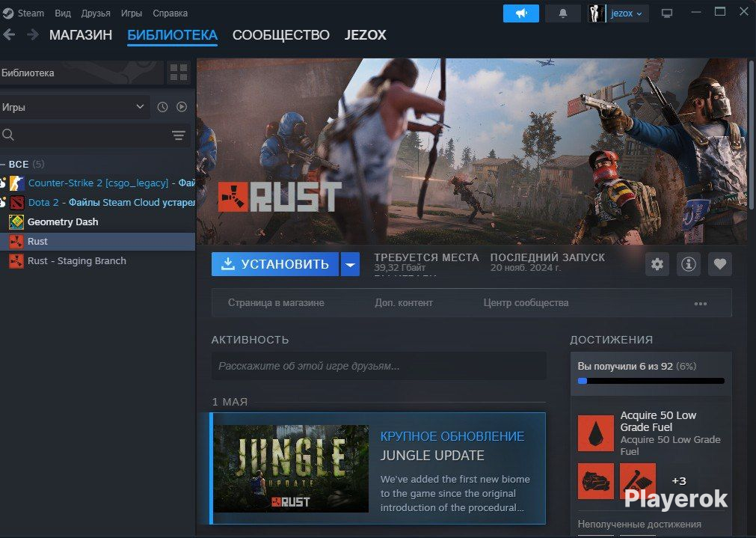This screenshot has height=538, width=756.
Task: Collapse the ВСЕ games group
Action: (22, 164)
